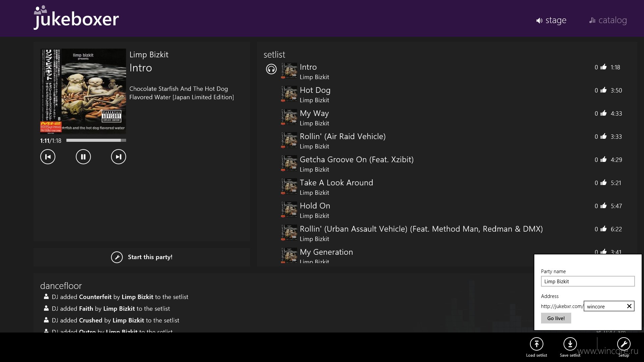Click album thumbnail of My Way

(x=289, y=117)
